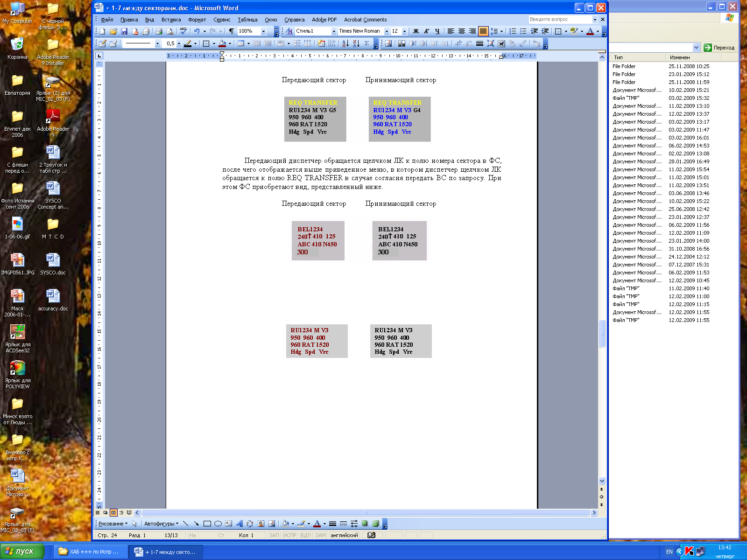Toggle Bold (Ж) formatting
Viewport: 747px width, 560px height.
tap(416, 31)
